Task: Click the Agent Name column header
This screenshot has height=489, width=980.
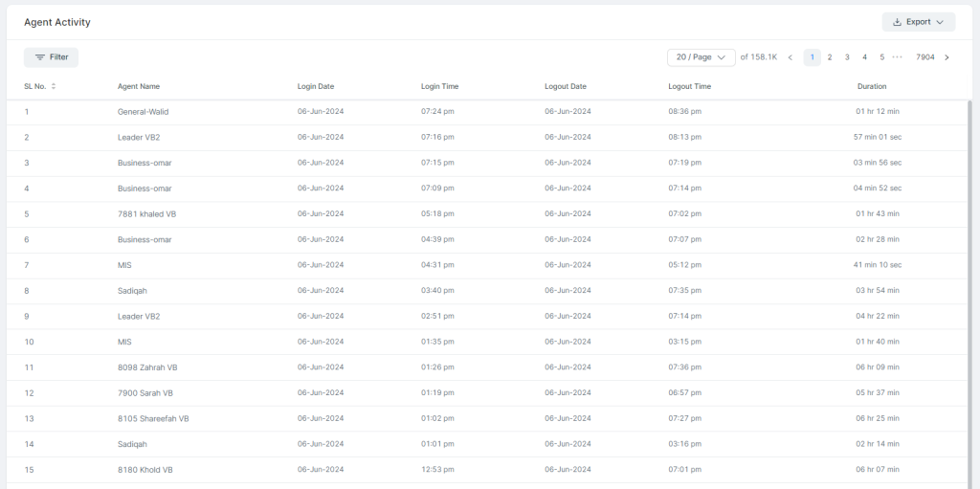Action: [x=139, y=86]
